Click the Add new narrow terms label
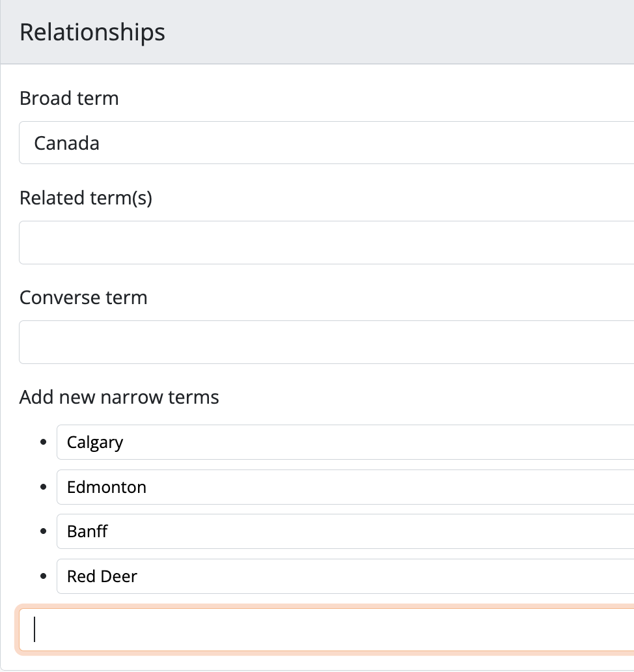The image size is (634, 672). tap(119, 397)
